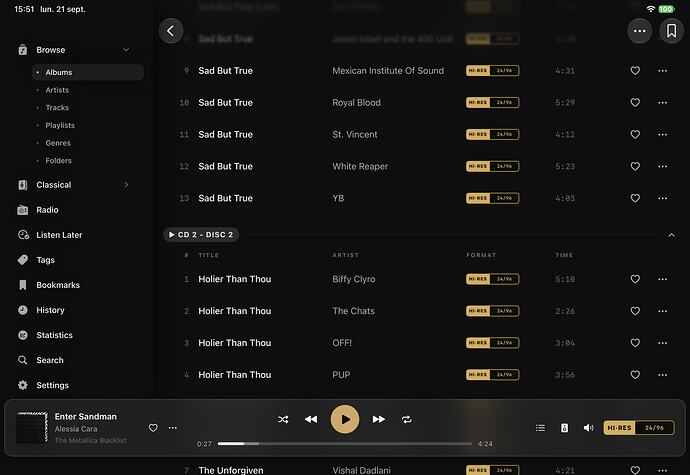Expand the Classical section chevron
Image resolution: width=690 pixels, height=475 pixels.
[126, 185]
